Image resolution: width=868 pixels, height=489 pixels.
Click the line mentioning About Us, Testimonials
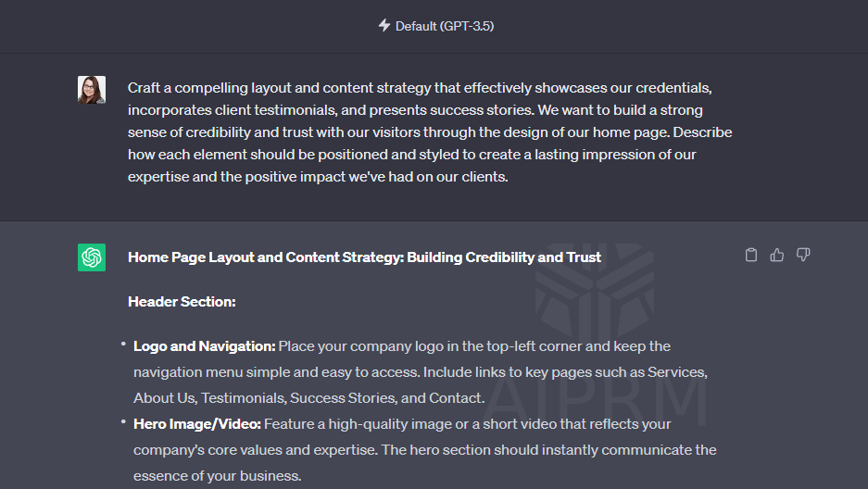[308, 398]
